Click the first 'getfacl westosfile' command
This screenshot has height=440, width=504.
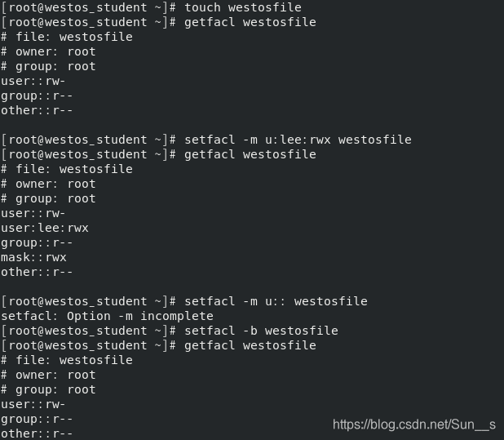[x=250, y=22]
